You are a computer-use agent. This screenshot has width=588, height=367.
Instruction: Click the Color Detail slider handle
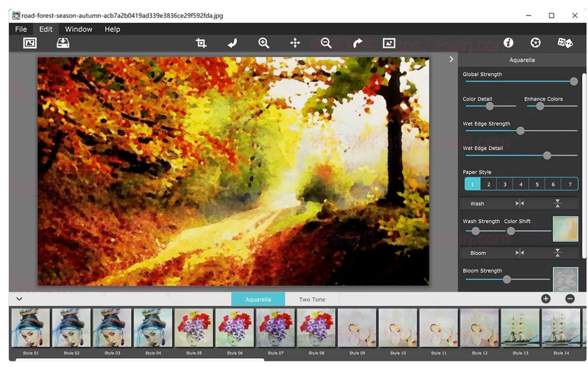pos(490,107)
